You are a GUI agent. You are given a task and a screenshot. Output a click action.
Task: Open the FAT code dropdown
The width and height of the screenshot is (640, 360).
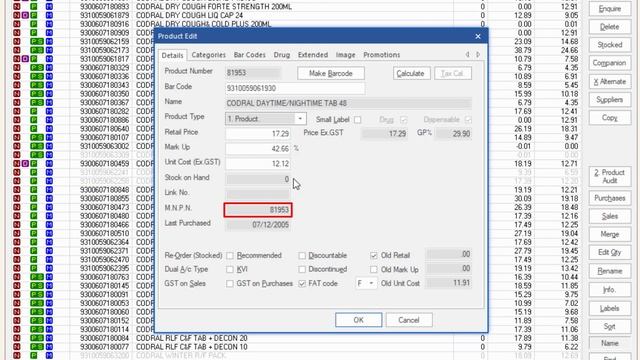pos(371,283)
